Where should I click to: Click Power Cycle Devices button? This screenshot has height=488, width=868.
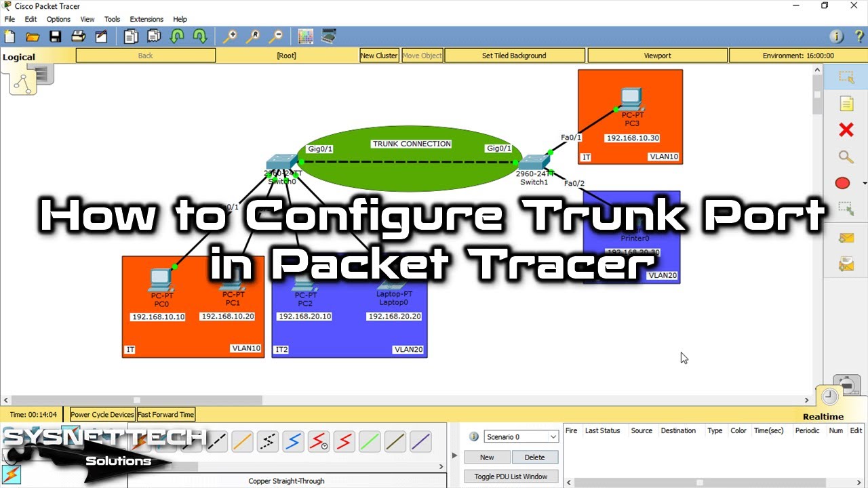pyautogui.click(x=102, y=414)
